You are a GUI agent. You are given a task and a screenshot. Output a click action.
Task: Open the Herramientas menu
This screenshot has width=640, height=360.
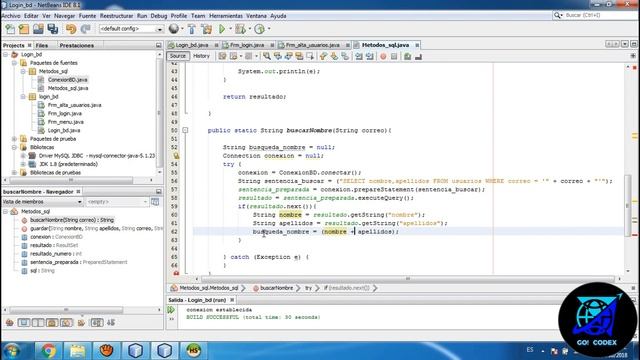(226, 16)
